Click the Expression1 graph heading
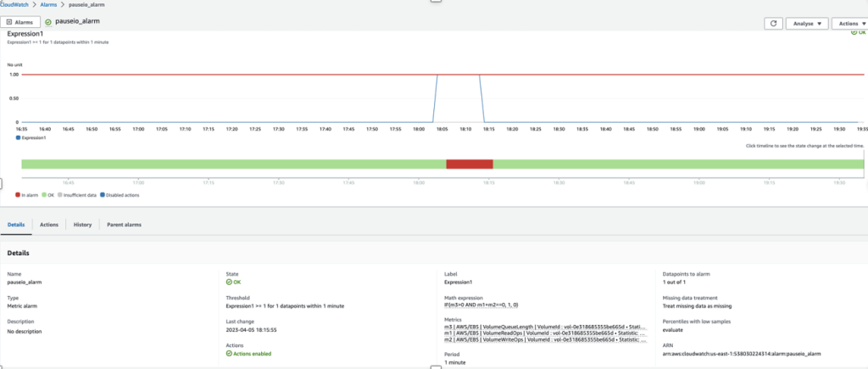868x369 pixels. click(25, 34)
